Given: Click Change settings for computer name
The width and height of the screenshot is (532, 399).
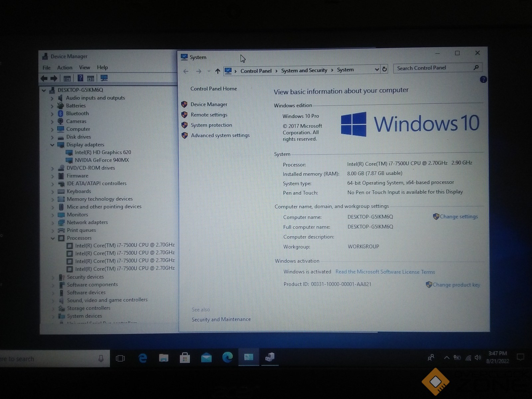Looking at the screenshot, I should (x=459, y=216).
